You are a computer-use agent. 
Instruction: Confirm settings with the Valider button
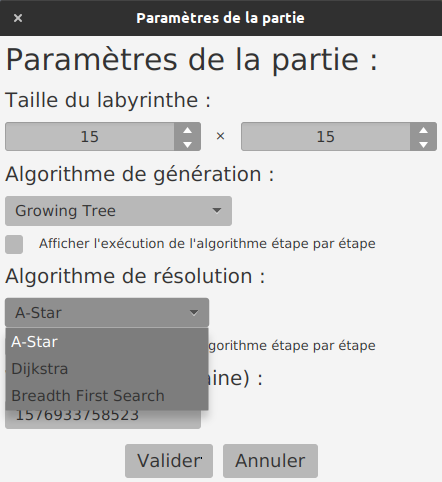169,461
